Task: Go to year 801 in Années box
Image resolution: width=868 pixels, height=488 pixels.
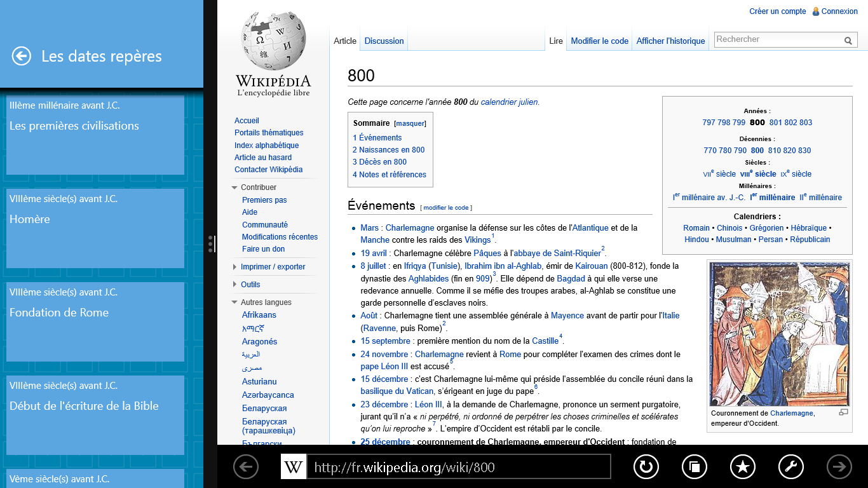Action: (x=775, y=123)
